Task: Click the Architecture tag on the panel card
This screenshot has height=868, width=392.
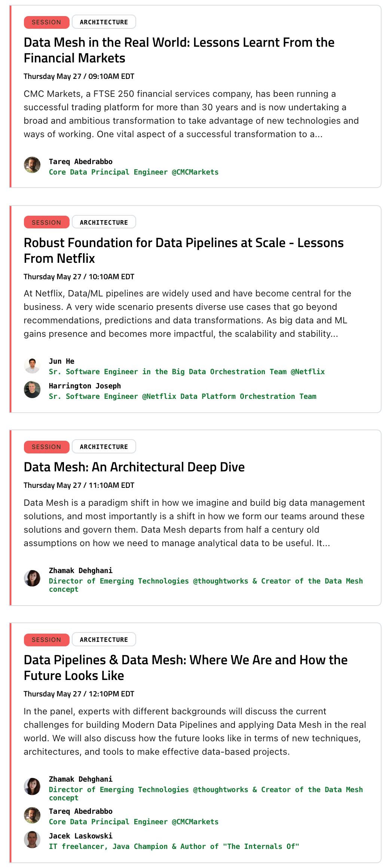Action: (104, 640)
